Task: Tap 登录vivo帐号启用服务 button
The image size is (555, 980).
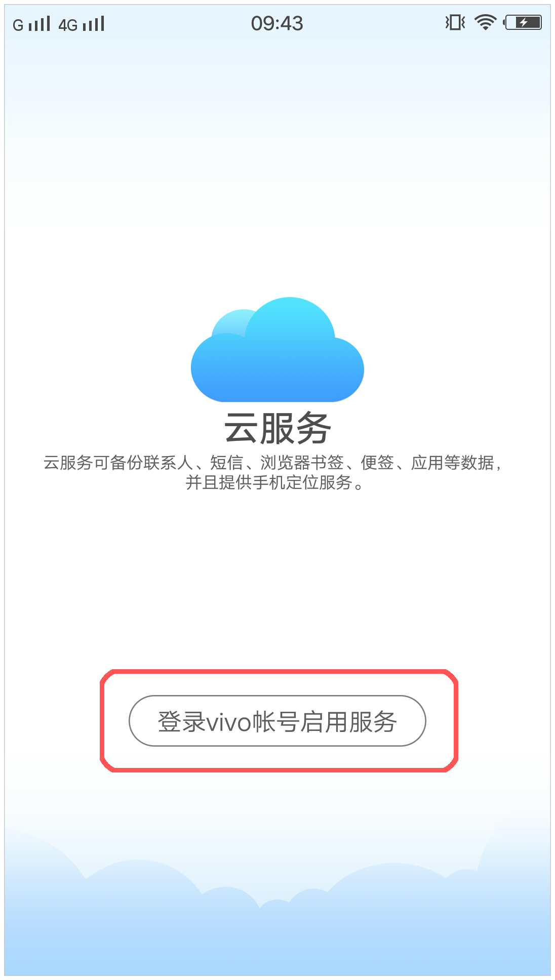Action: tap(277, 721)
